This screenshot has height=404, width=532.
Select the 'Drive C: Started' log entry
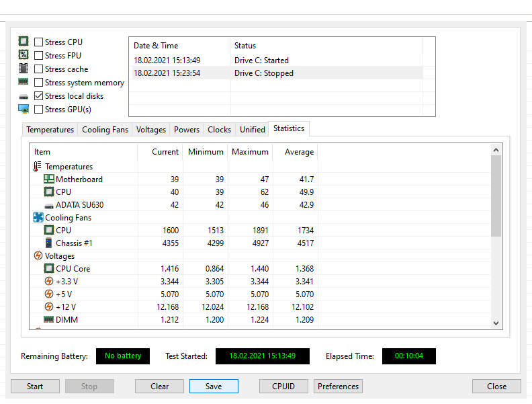click(261, 60)
